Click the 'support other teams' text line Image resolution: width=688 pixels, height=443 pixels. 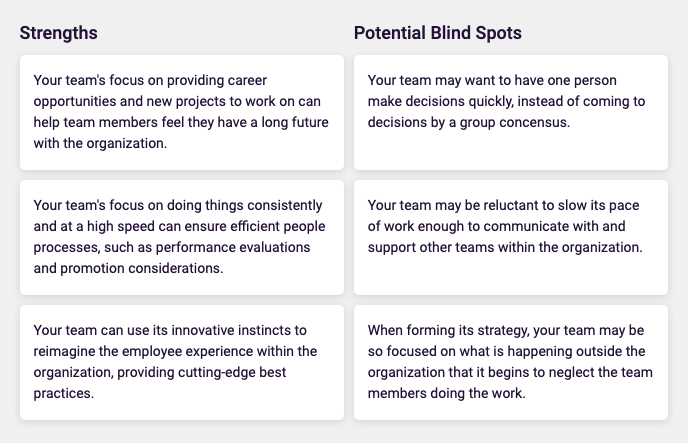click(x=505, y=247)
